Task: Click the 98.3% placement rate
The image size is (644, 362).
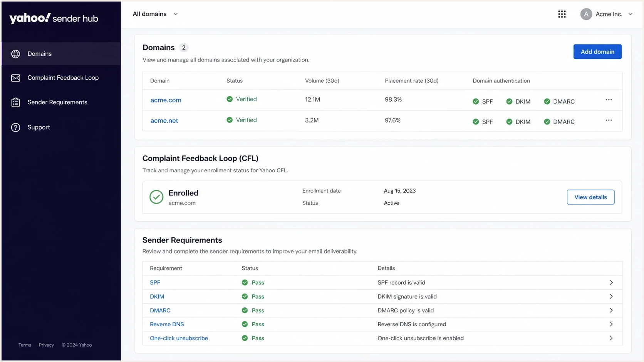Action: click(393, 100)
